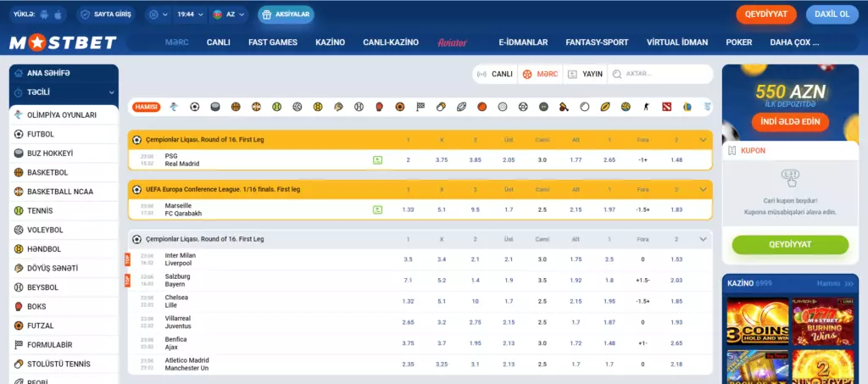Click TOP badge beside Salzburg match
Image resolution: width=868 pixels, height=384 pixels.
pos(127,281)
